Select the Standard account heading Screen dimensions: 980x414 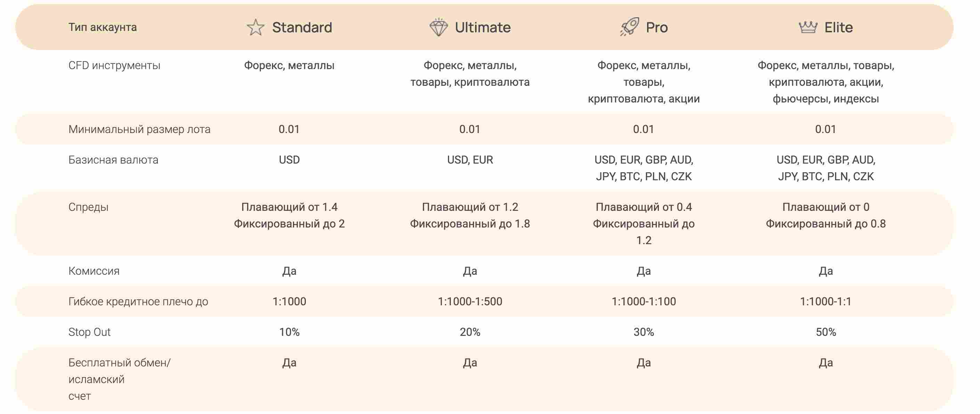point(302,27)
